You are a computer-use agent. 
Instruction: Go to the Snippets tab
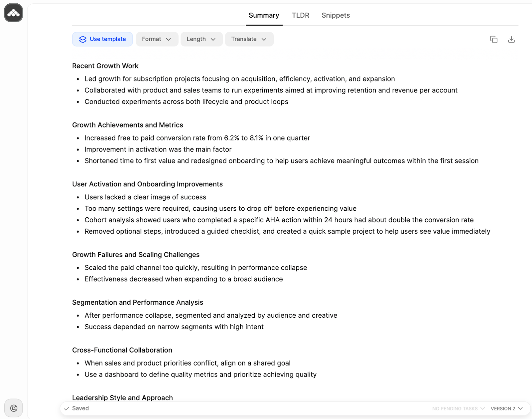point(335,15)
